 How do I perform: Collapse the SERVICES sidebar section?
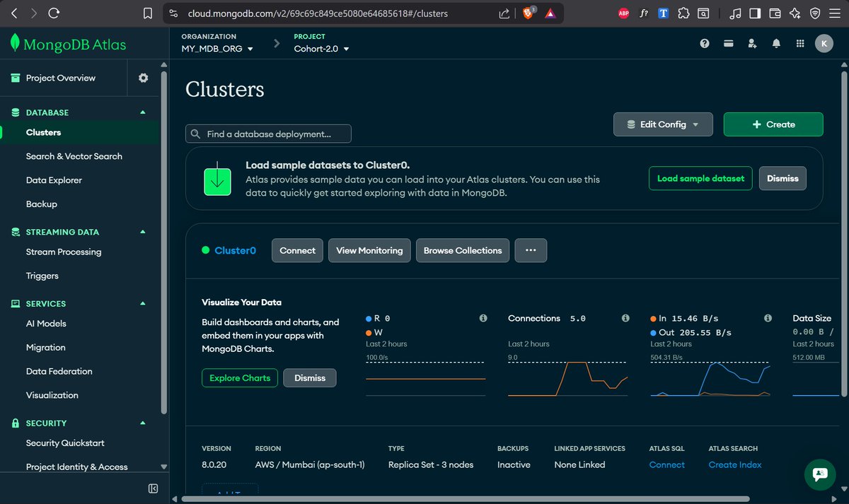pyautogui.click(x=143, y=303)
